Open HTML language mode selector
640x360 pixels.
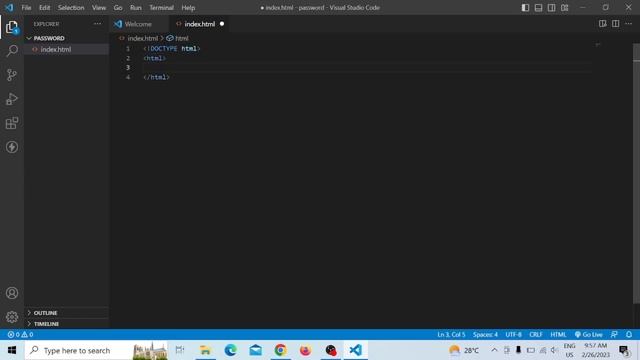[558, 335]
